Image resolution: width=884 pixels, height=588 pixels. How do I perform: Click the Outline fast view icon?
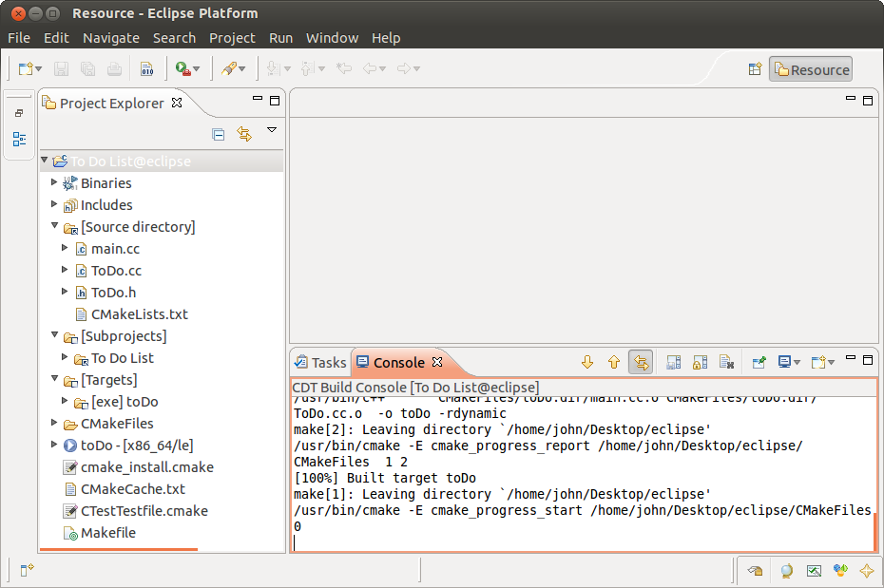(x=19, y=139)
